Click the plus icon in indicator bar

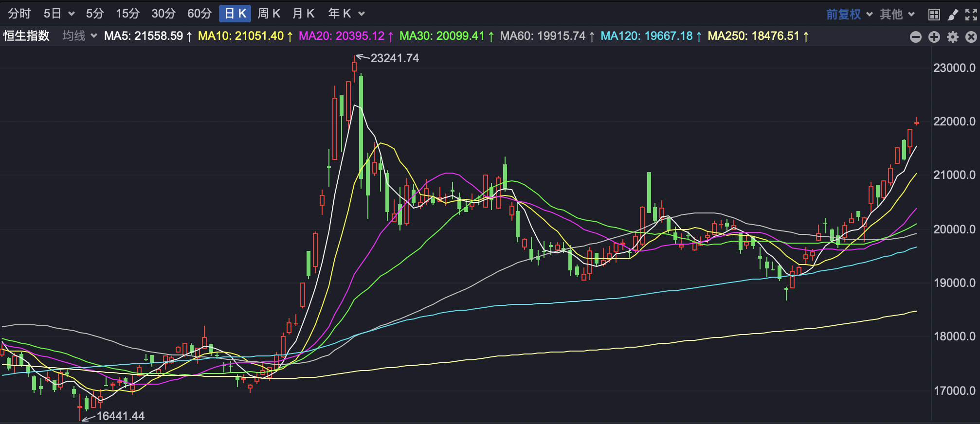(x=934, y=37)
